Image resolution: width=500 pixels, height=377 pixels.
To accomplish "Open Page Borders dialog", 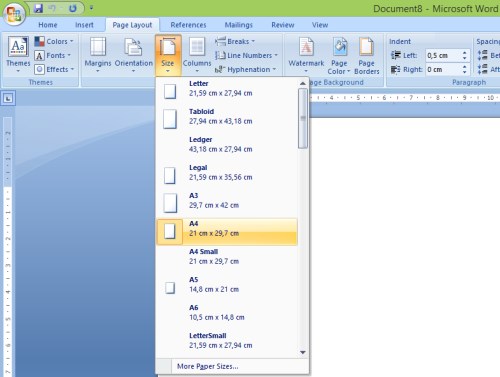I will pos(367,56).
